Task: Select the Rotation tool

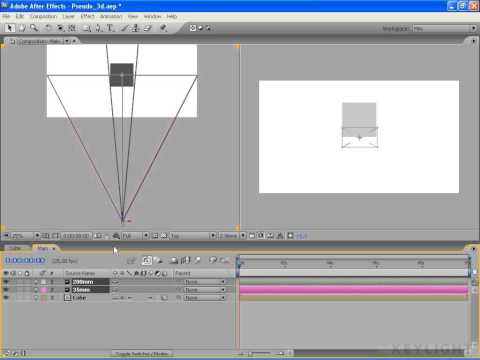Action: (x=48, y=28)
